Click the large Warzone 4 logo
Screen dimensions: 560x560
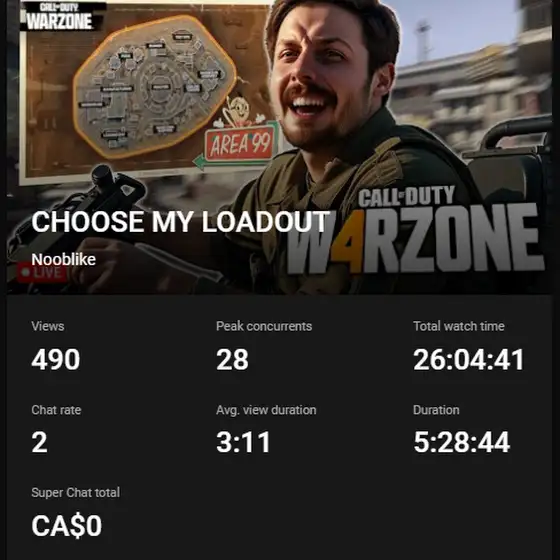click(416, 230)
